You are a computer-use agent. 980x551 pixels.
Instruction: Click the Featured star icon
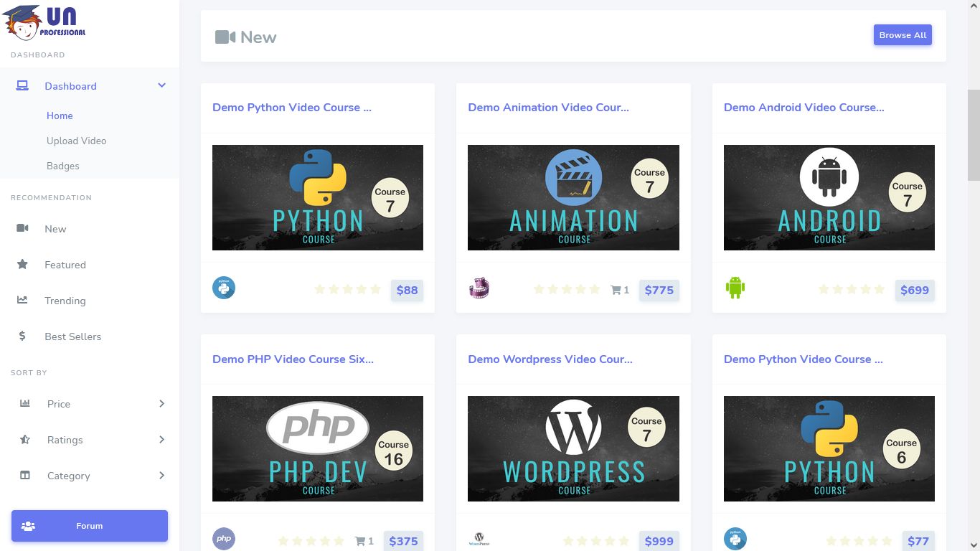[22, 264]
